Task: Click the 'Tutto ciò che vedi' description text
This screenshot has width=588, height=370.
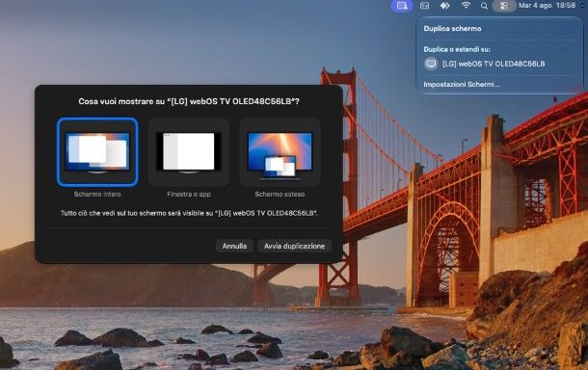Action: pyautogui.click(x=189, y=213)
